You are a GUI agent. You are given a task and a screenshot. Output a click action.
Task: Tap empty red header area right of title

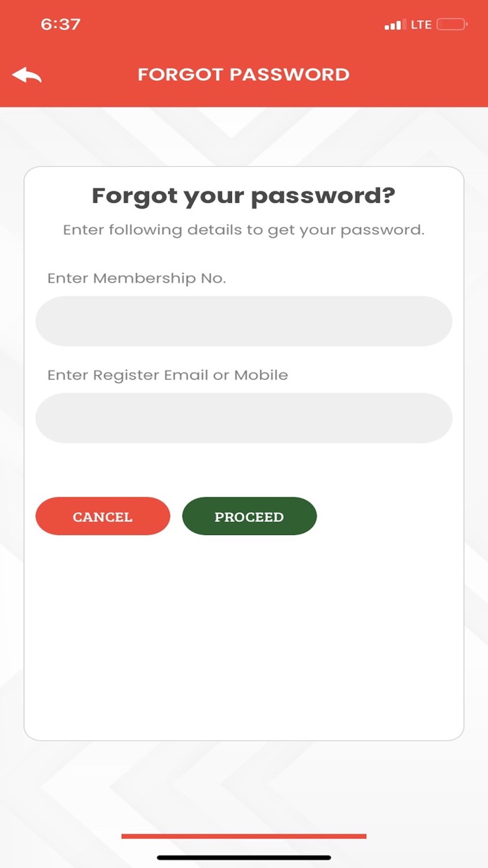click(418, 75)
